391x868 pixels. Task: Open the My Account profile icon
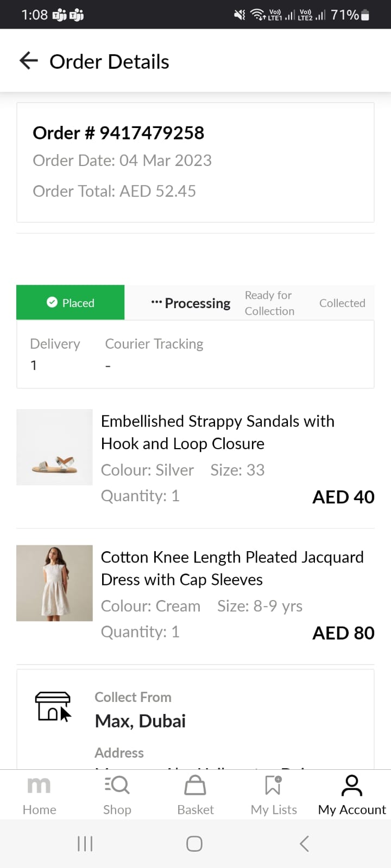(x=352, y=785)
